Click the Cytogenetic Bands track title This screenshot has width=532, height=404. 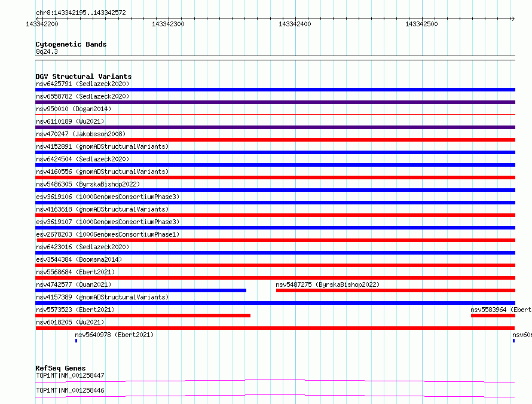(71, 44)
